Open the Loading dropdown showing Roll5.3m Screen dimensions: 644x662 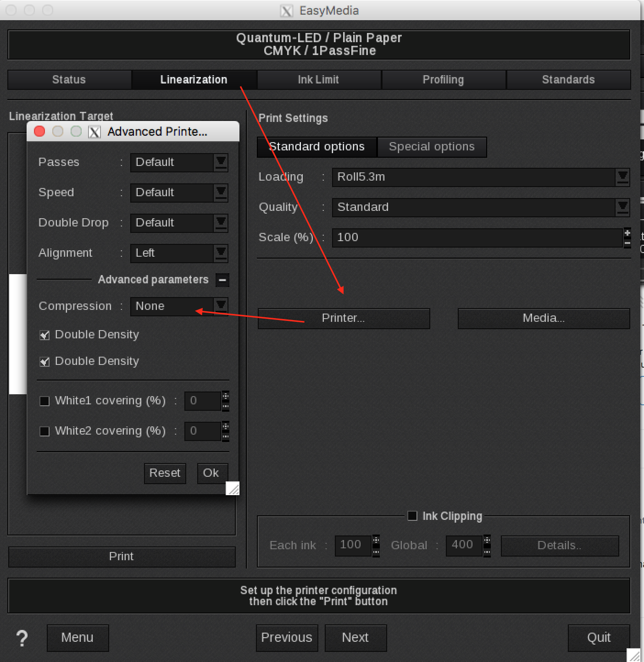622,177
